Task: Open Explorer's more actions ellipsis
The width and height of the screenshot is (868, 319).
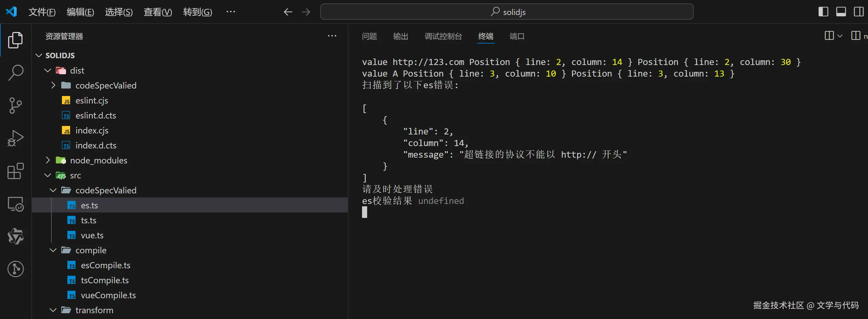Action: (332, 36)
